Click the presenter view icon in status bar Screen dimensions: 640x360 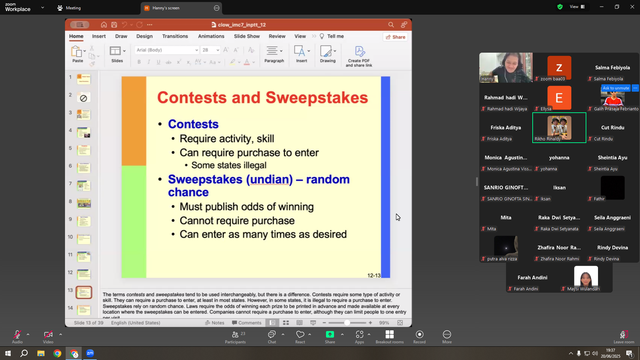pyautogui.click(x=313, y=323)
